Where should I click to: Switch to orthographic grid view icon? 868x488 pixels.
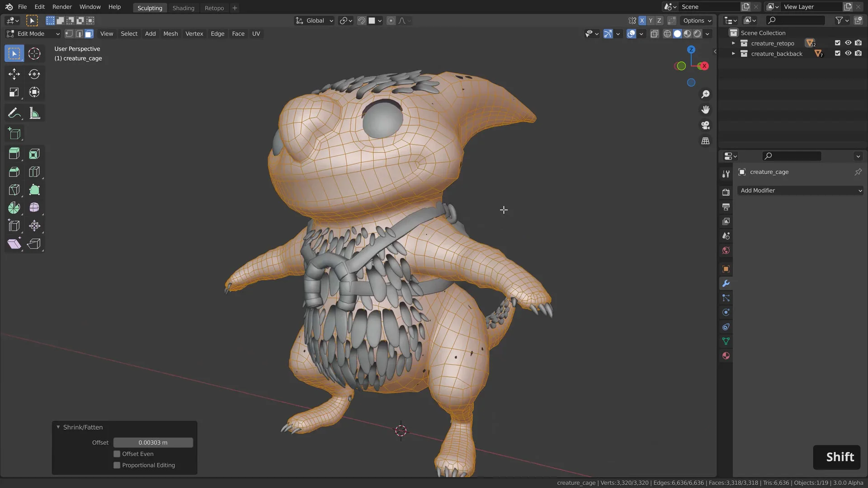705,141
